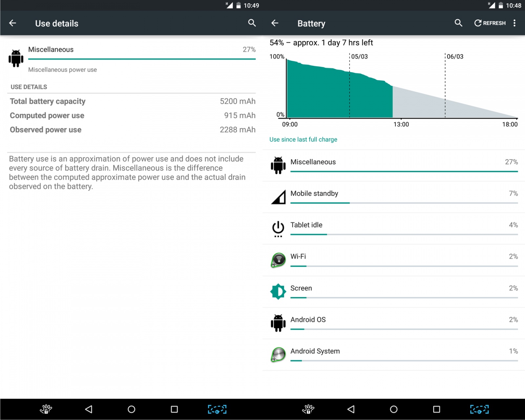Tap the Miscellaneous robot icon in Battery list
525x420 pixels.
click(x=278, y=165)
